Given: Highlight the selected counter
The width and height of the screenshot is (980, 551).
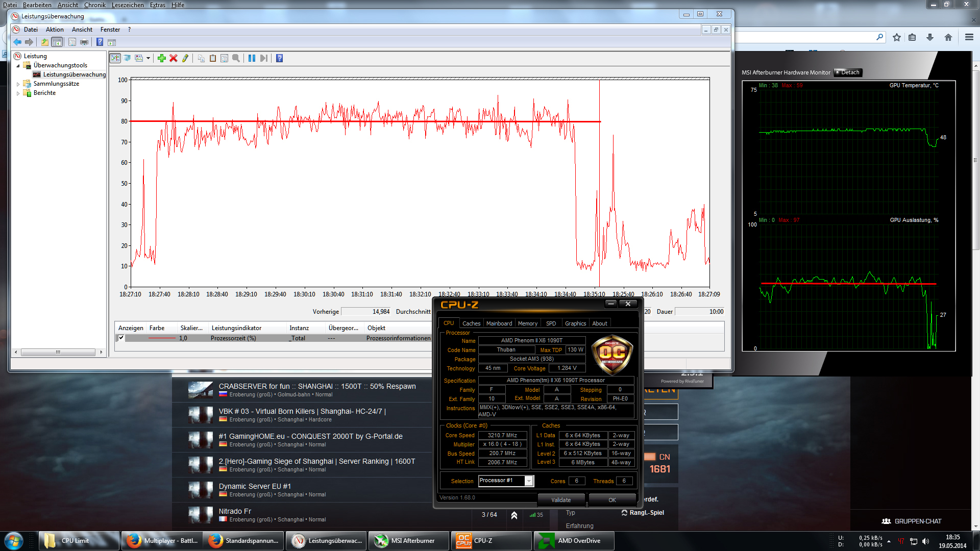Looking at the screenshot, I should (x=185, y=58).
